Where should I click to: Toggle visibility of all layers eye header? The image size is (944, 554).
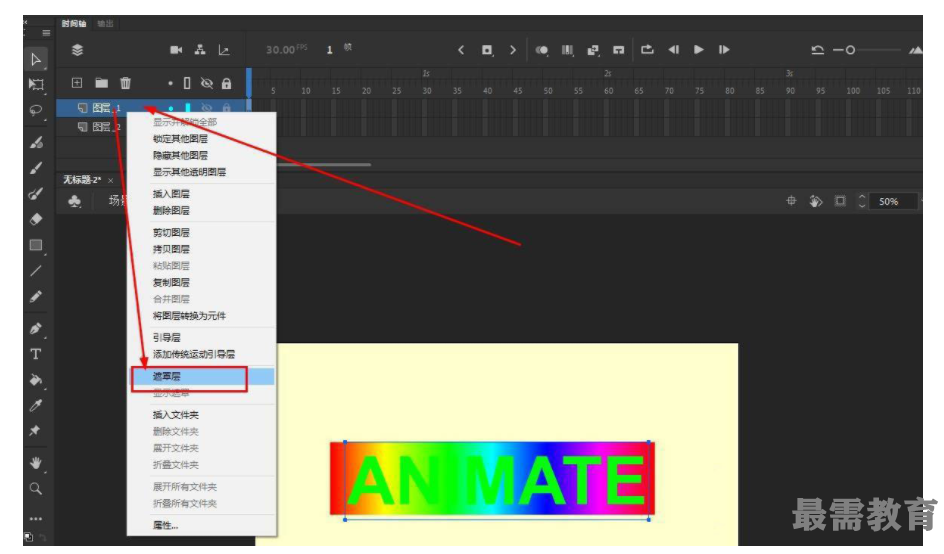click(206, 83)
